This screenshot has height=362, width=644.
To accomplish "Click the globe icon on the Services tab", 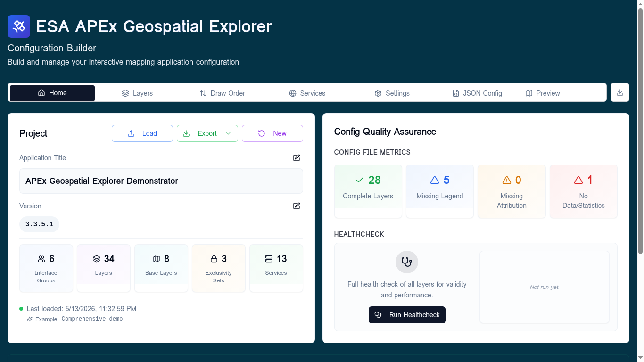I will point(293,93).
